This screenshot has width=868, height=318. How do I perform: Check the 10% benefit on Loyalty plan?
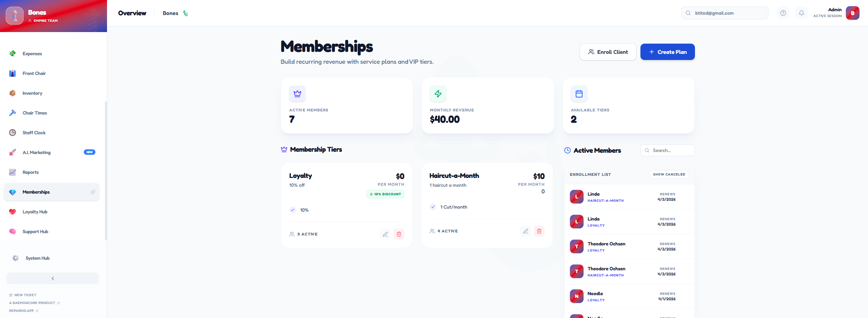[292, 210]
